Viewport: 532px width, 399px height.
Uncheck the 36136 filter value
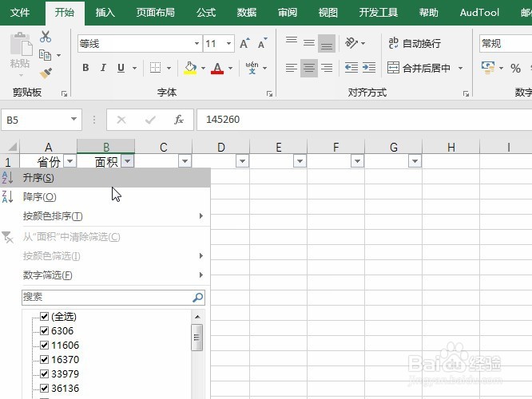(44, 388)
